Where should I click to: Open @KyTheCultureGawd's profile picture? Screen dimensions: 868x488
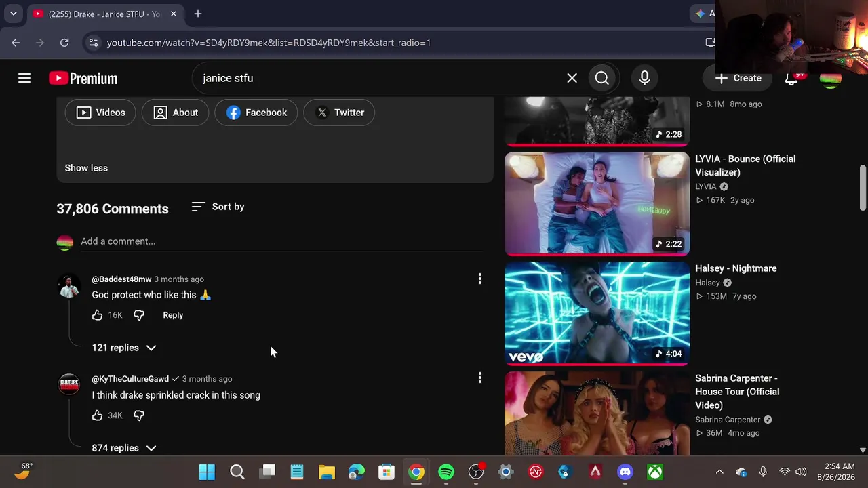coord(69,386)
